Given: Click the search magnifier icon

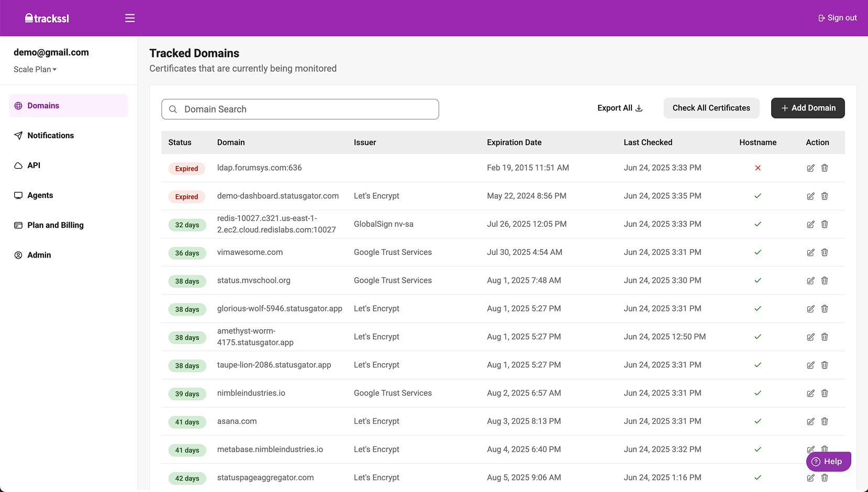Looking at the screenshot, I should coord(173,109).
